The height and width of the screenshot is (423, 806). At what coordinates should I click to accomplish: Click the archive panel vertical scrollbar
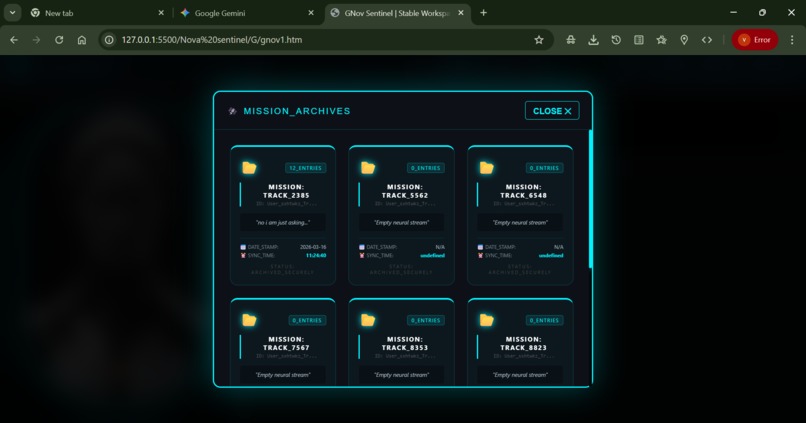(x=591, y=199)
